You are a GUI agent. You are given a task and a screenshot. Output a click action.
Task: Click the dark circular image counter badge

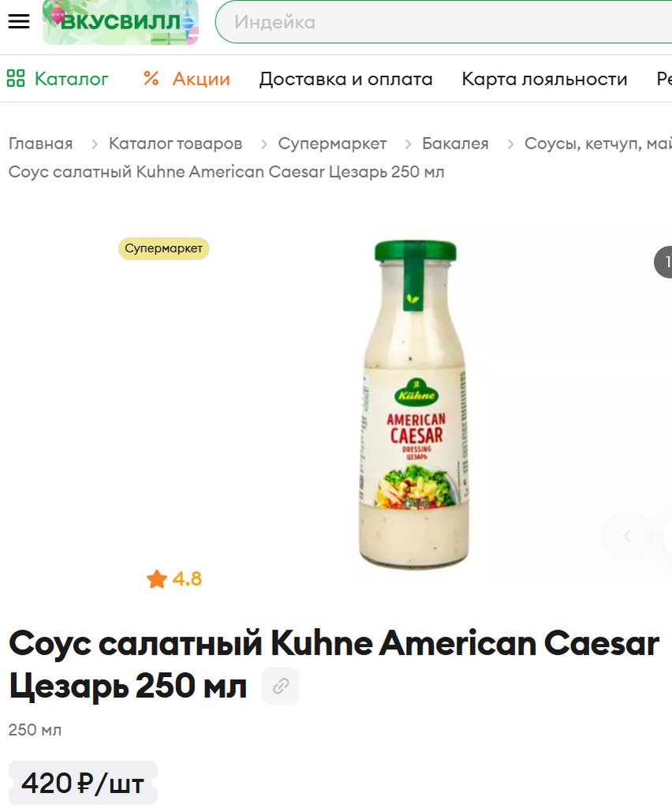click(664, 262)
